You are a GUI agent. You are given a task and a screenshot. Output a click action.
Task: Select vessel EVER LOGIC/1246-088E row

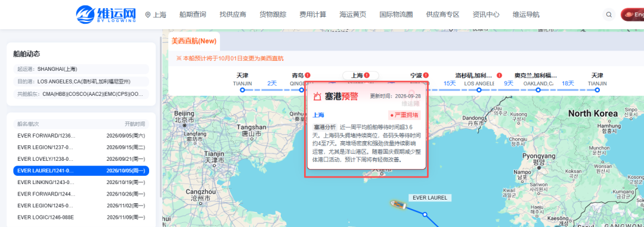tap(81, 217)
